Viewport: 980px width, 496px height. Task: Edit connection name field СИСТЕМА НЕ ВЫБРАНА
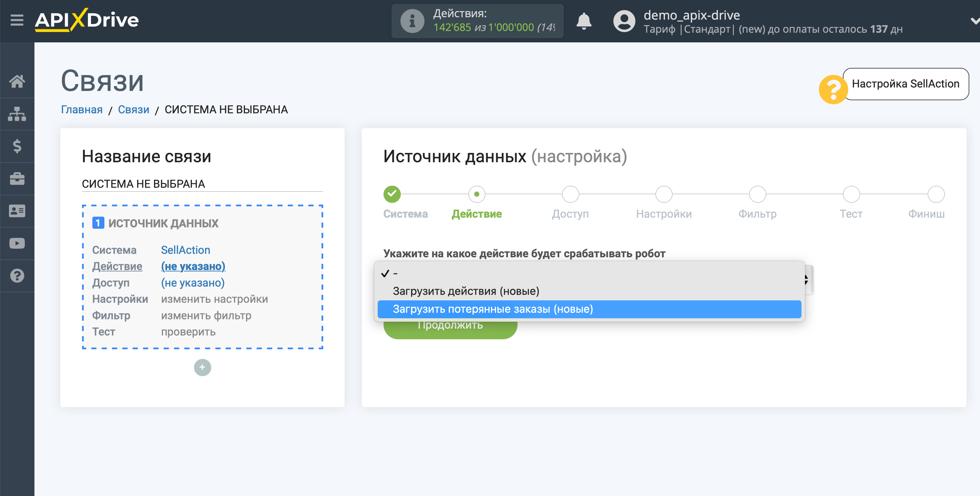[x=202, y=184]
